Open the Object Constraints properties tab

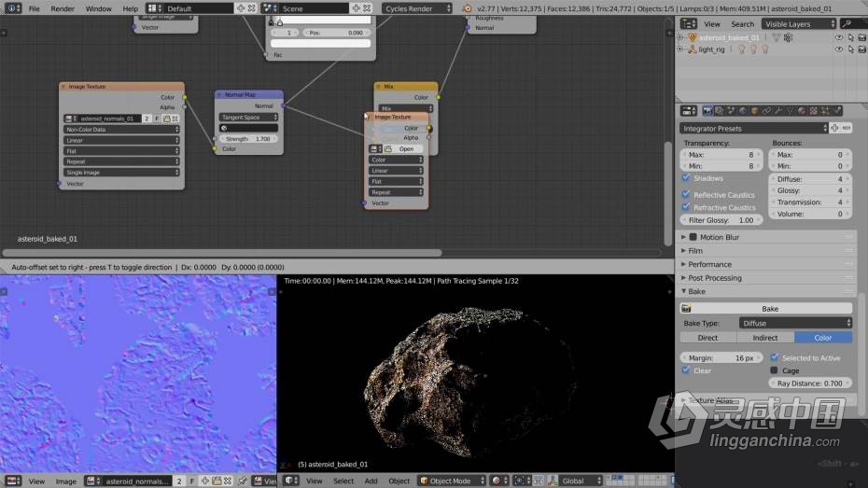tap(766, 111)
